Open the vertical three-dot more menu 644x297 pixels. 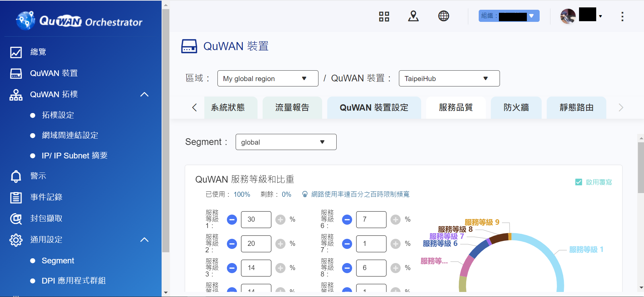pos(622,16)
